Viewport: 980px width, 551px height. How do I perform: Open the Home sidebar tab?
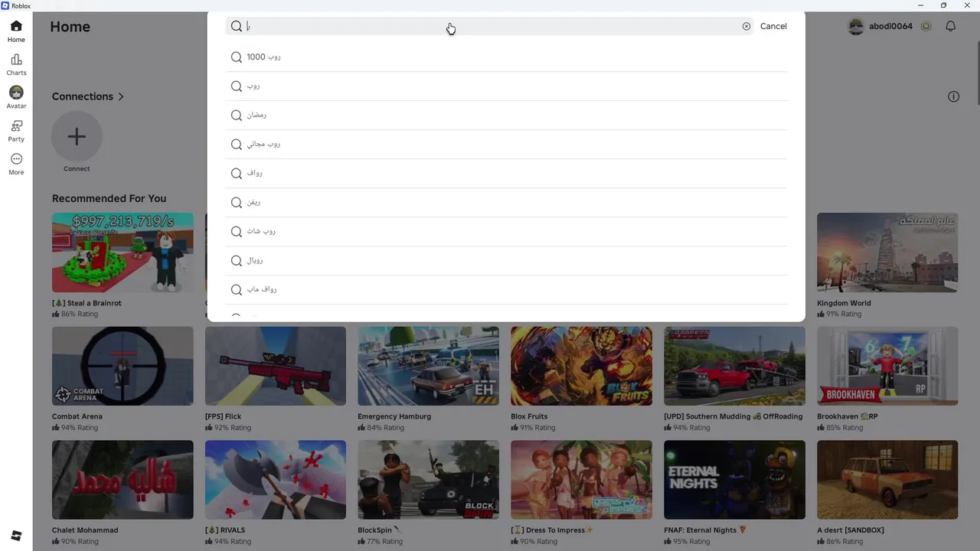point(16,31)
